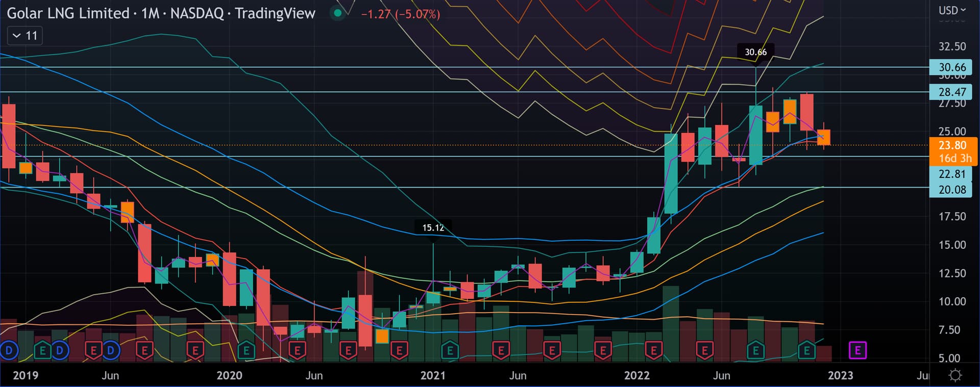Click the 22.81 price level label

(x=952, y=174)
